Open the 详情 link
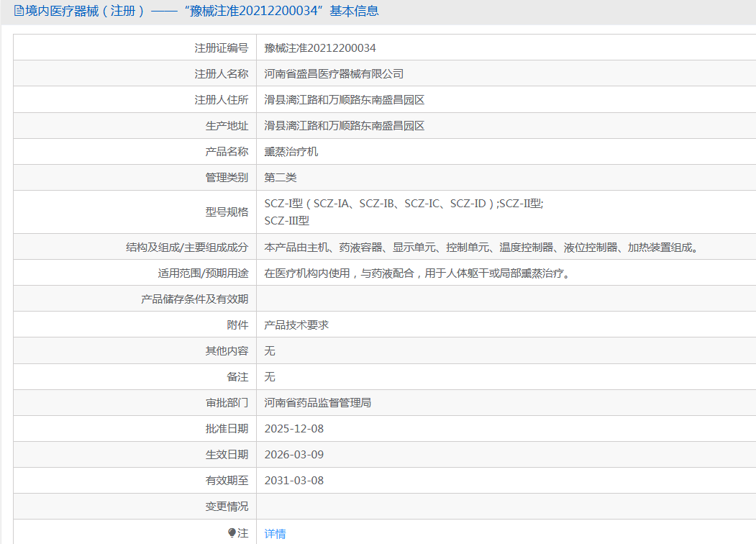Viewport: 756px width, 544px height. 275,533
